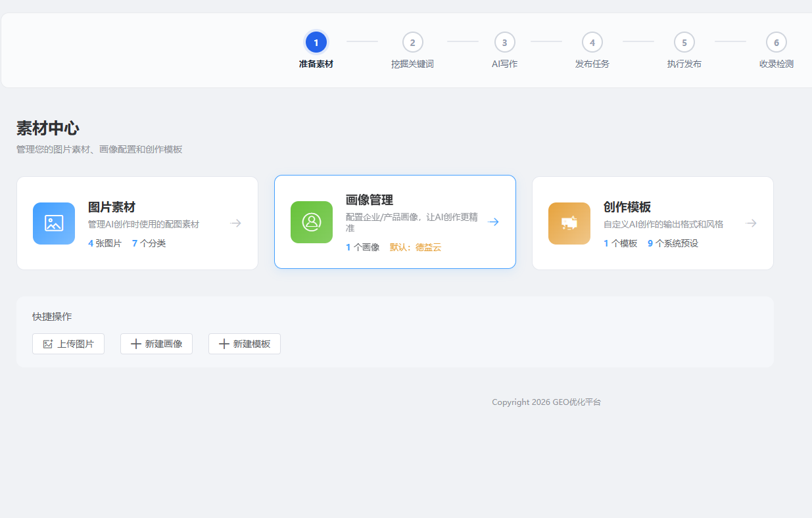Click the 新建模板 button

(x=244, y=343)
